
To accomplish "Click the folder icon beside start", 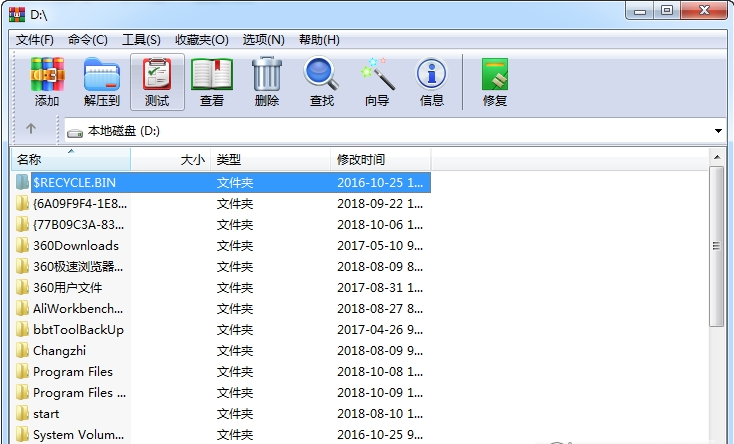I will 22,413.
